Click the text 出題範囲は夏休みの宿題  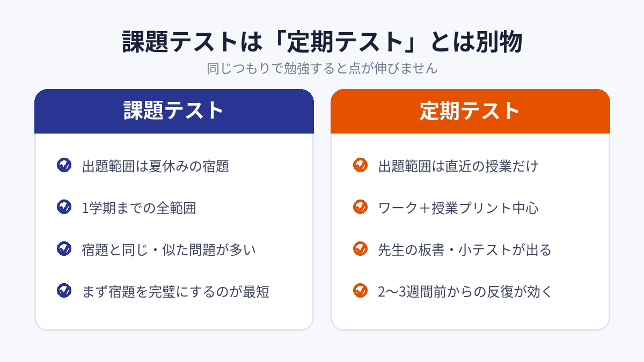pyautogui.click(x=156, y=166)
